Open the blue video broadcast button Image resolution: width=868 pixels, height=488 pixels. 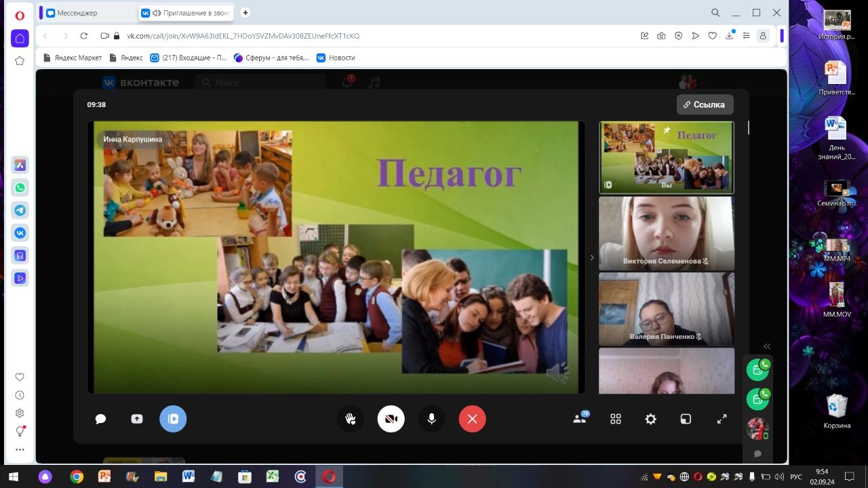pyautogui.click(x=173, y=419)
